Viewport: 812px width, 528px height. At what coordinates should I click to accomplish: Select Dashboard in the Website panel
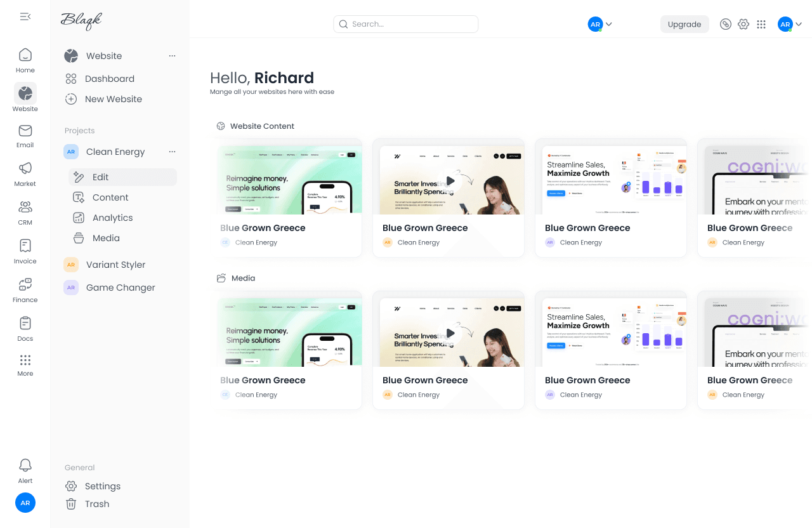click(109, 79)
